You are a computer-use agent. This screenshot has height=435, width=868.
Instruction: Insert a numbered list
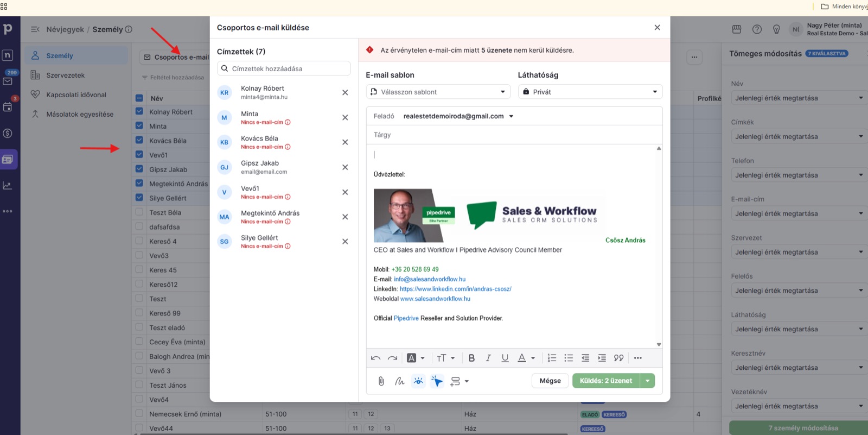coord(552,358)
